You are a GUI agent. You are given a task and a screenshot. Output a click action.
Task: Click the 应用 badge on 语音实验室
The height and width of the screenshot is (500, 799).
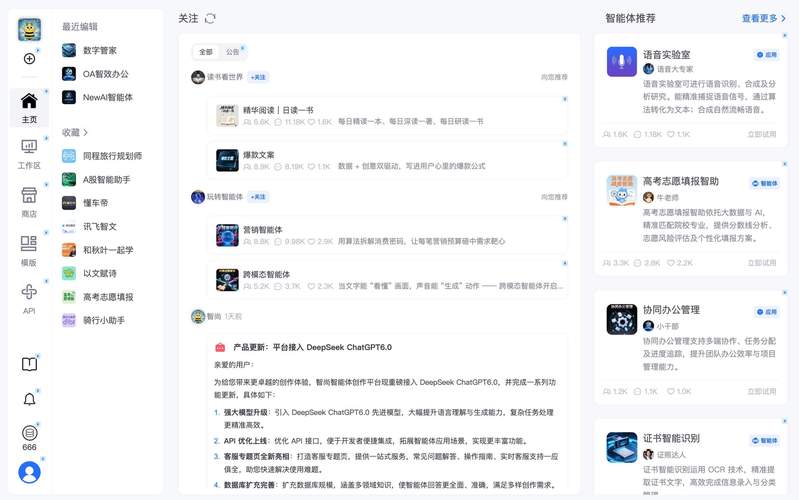click(767, 55)
